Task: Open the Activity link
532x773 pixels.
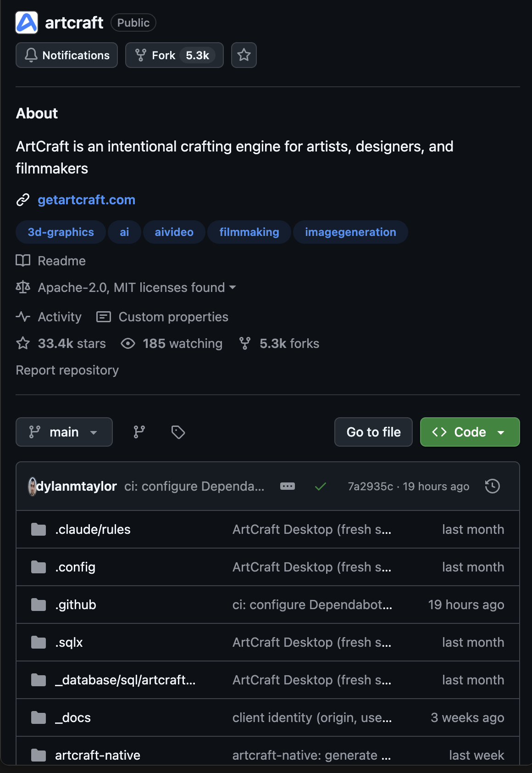Action: [x=49, y=317]
